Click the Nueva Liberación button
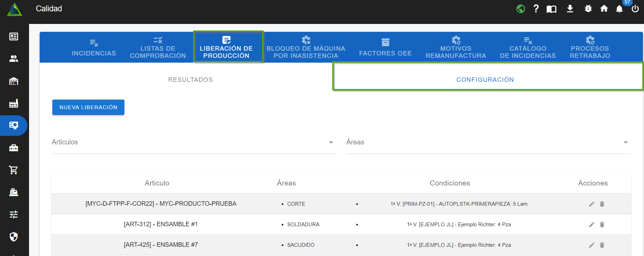644x256 pixels. click(x=88, y=107)
